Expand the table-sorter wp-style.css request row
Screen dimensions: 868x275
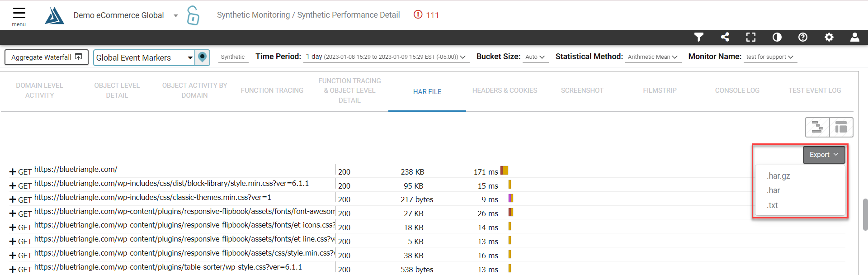pyautogui.click(x=13, y=270)
